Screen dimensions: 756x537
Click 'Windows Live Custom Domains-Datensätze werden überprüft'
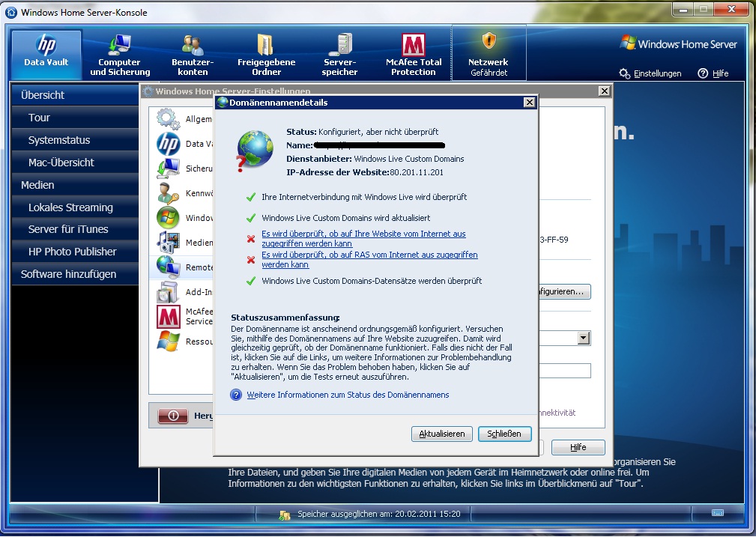(x=372, y=281)
